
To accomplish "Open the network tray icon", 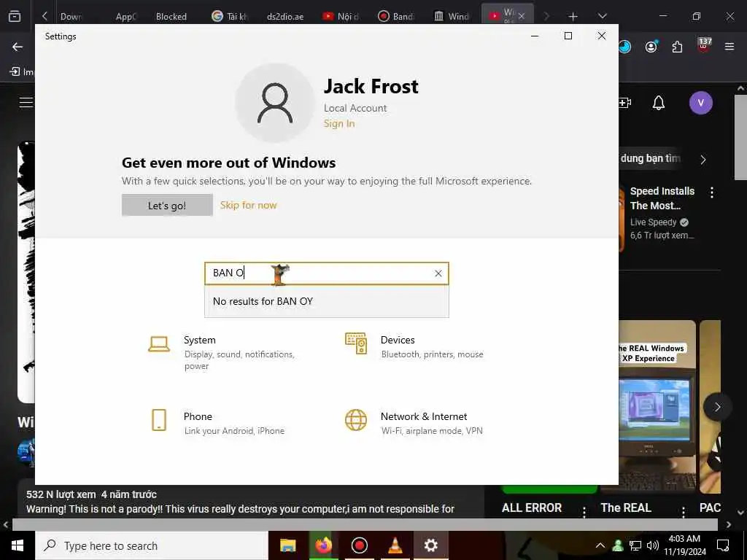I will pos(635,545).
